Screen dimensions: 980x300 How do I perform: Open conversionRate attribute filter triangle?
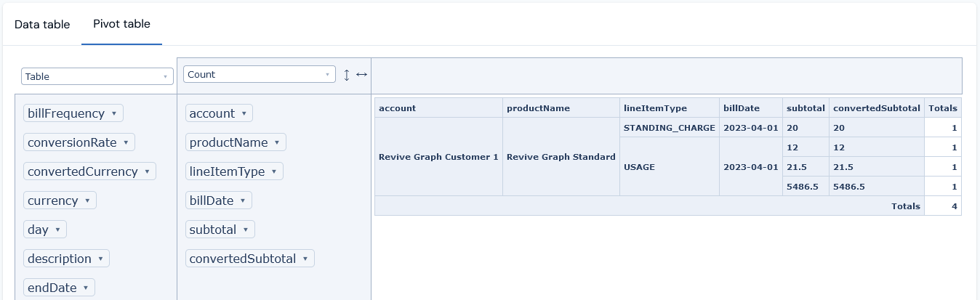point(126,143)
